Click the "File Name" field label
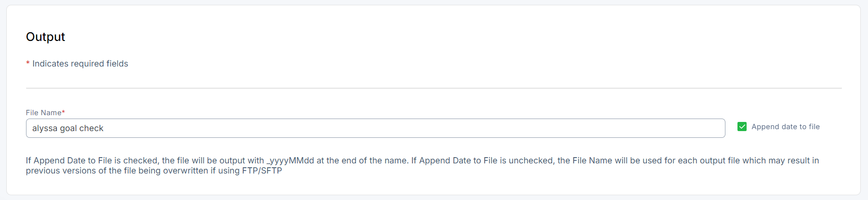This screenshot has height=200, width=868. (43, 113)
